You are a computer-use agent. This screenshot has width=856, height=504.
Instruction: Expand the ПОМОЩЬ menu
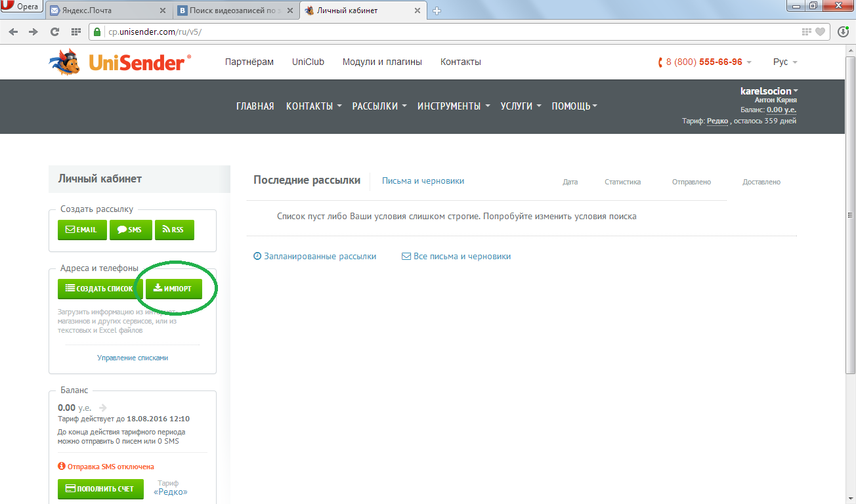point(574,106)
